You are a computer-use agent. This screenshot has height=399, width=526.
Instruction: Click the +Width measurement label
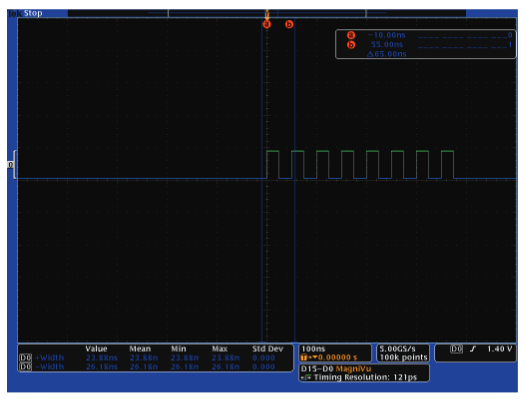click(x=49, y=358)
